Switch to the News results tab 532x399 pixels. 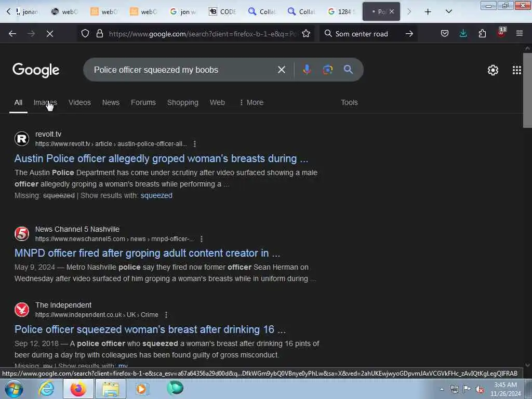pos(111,102)
